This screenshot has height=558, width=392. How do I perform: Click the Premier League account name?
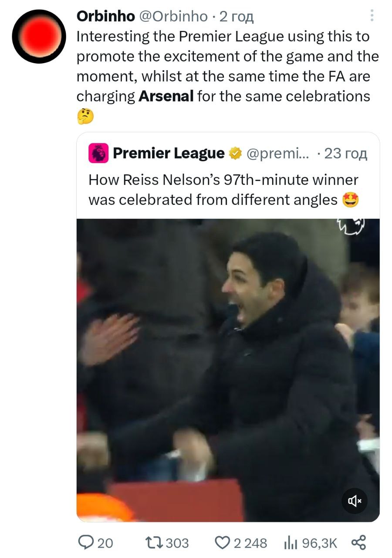[x=169, y=153]
